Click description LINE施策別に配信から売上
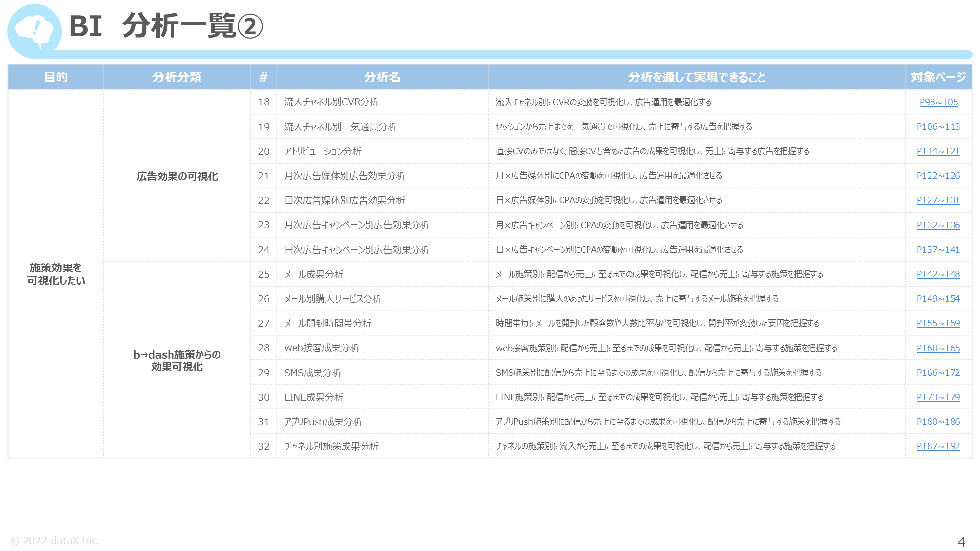The image size is (980, 551). click(660, 397)
